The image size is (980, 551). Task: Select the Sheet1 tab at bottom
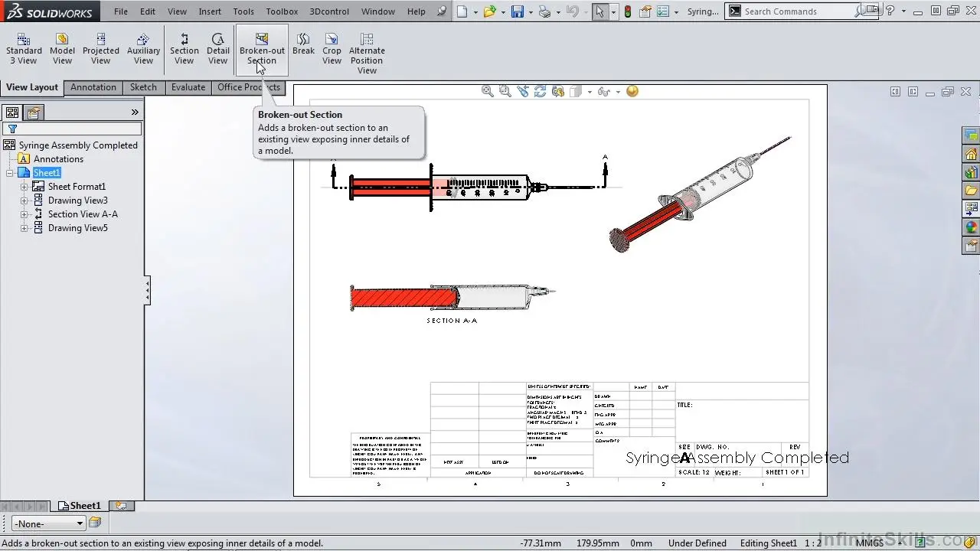pyautogui.click(x=80, y=506)
